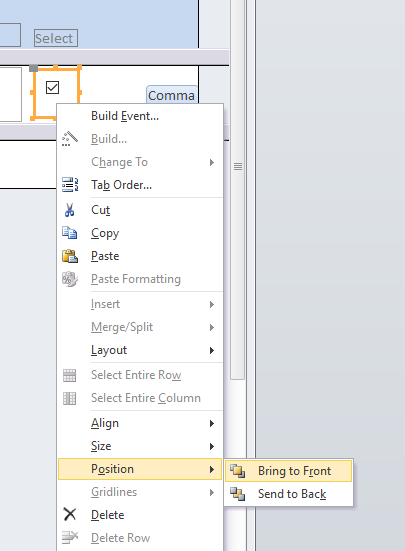
Task: Click the Cut scissors icon
Action: pyautogui.click(x=70, y=210)
